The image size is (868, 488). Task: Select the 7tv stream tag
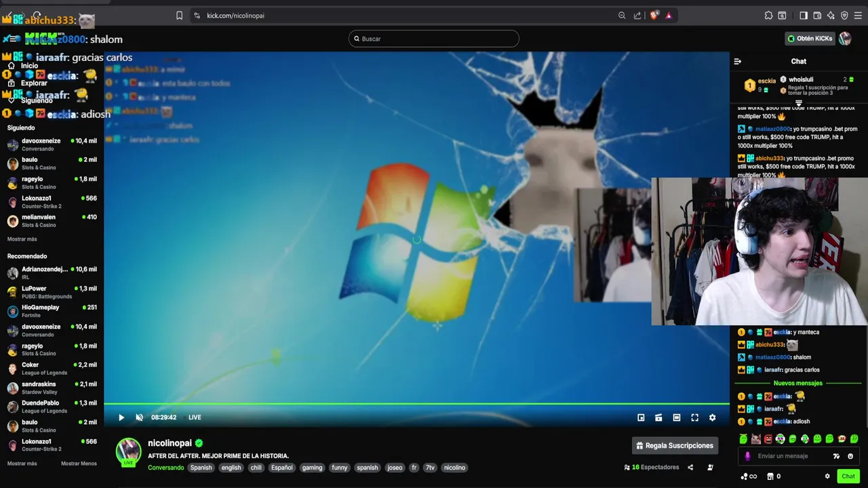430,468
